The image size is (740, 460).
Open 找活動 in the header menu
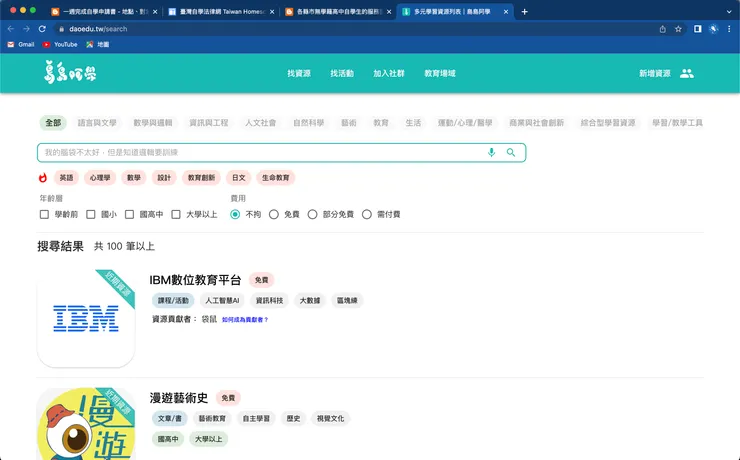342,73
